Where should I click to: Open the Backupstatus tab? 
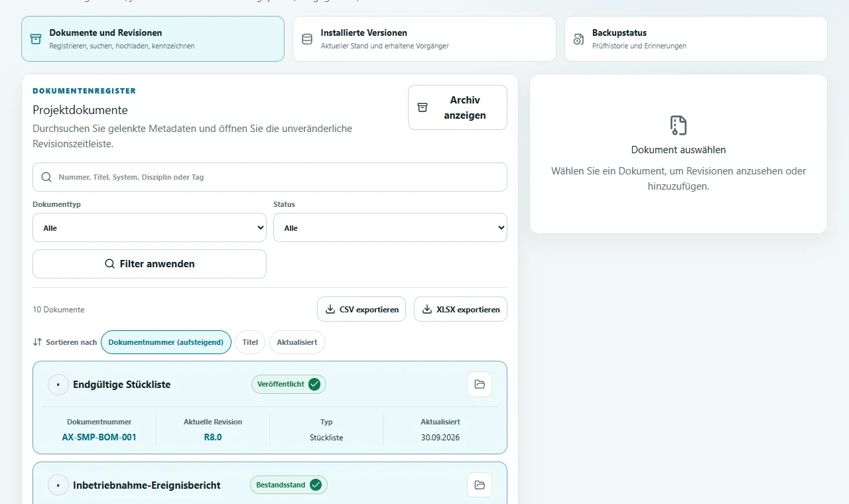pos(696,38)
